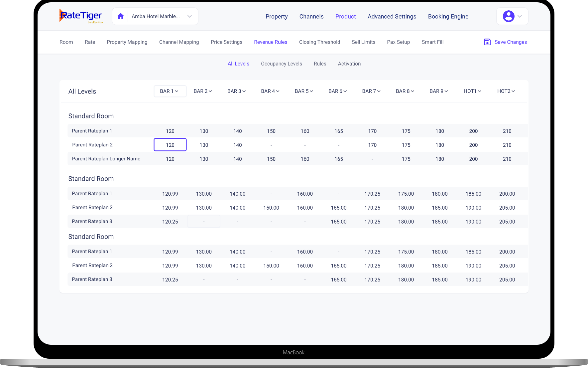Click the Save Changes floppy disk icon
Screen dimensions: 588x368
tap(487, 42)
